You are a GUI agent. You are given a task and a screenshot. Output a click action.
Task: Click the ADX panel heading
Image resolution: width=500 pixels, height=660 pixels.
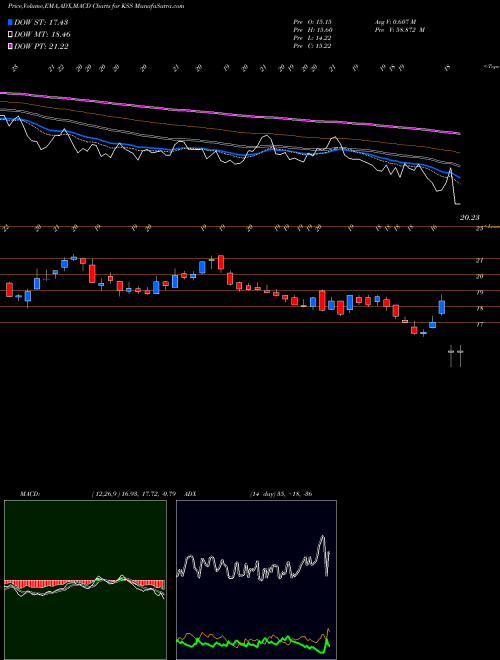point(190,494)
